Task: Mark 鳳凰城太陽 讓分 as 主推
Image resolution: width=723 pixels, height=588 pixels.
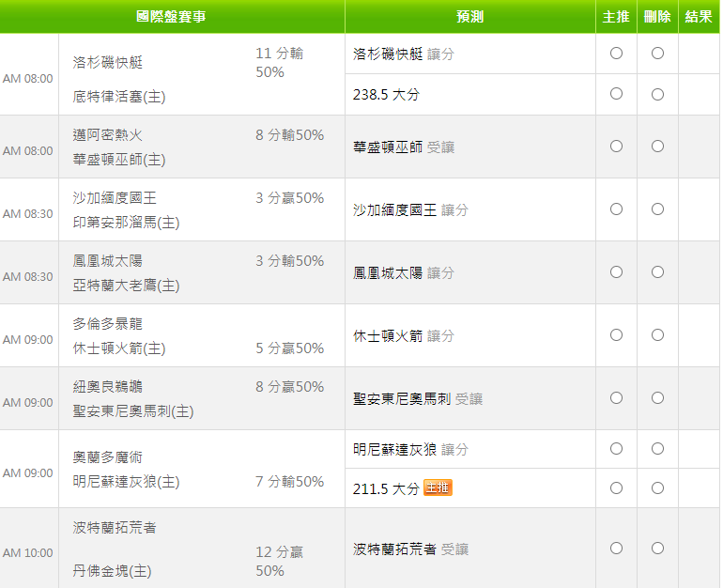Action: 616,272
